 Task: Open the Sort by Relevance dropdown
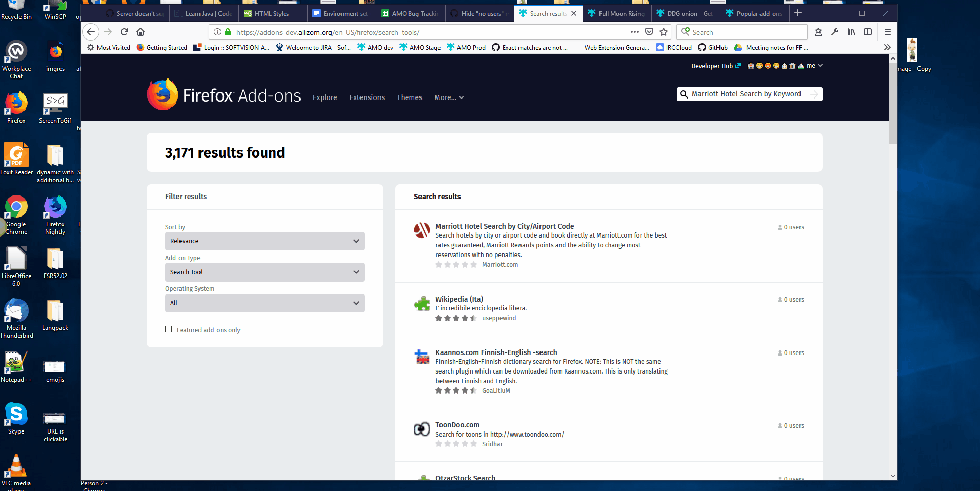point(265,241)
